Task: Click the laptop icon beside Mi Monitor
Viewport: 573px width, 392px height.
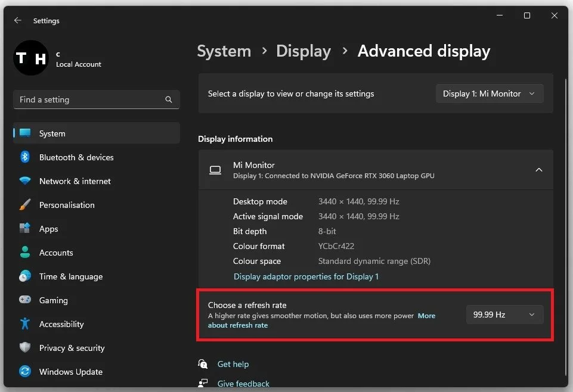Action: coord(215,170)
